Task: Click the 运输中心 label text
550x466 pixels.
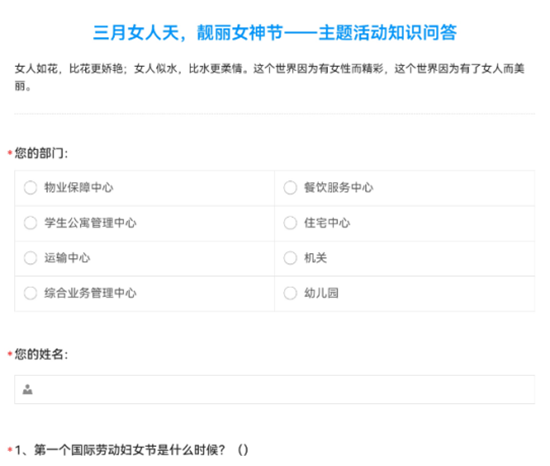Action: point(67,258)
